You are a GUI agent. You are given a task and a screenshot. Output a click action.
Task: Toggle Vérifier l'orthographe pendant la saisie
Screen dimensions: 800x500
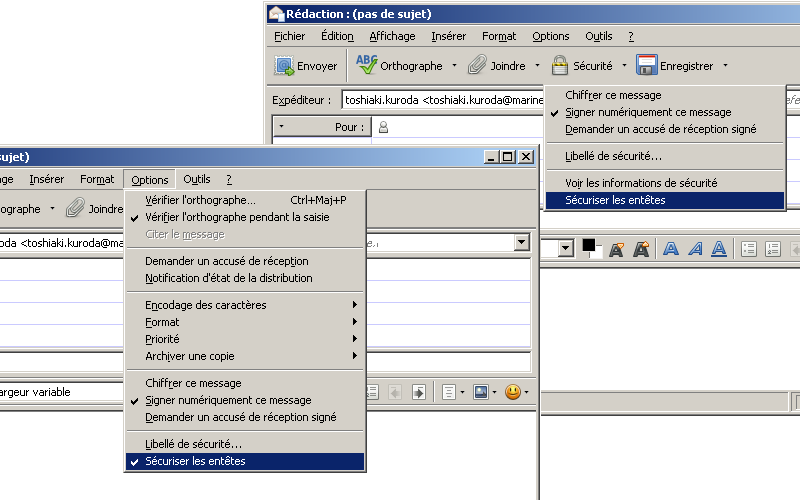click(236, 217)
